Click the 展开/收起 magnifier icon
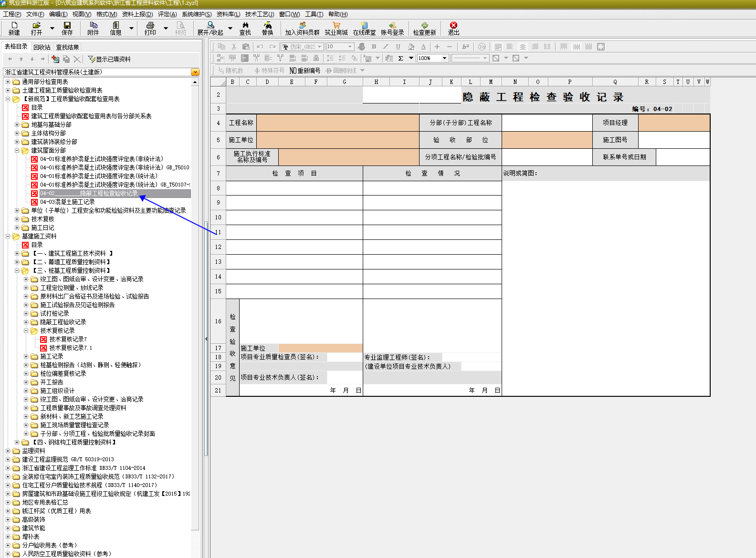Viewport: 756px width, 558px height. (210, 28)
